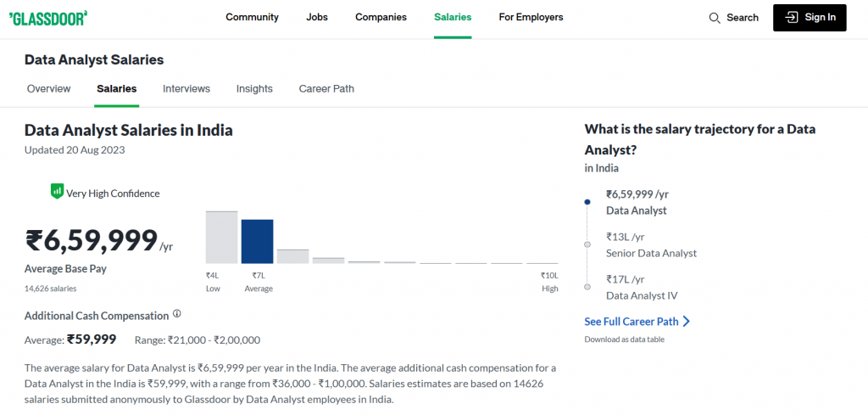The height and width of the screenshot is (415, 868).
Task: Click the 'Data Analyst IV' label
Action: coord(642,296)
